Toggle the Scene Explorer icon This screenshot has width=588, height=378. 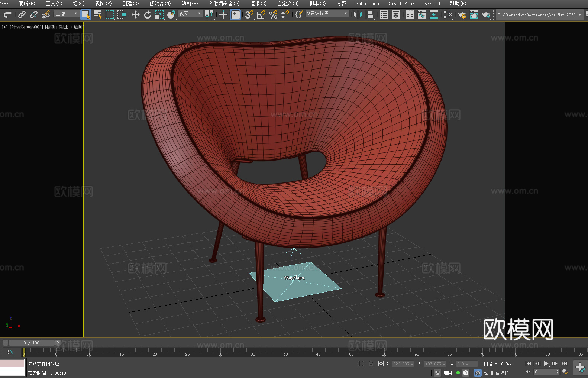pos(384,14)
